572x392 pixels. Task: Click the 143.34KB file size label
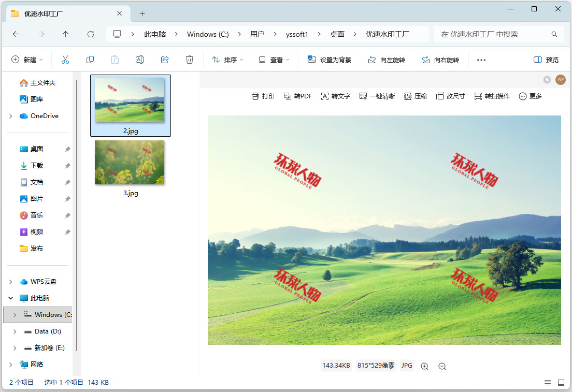(336, 366)
